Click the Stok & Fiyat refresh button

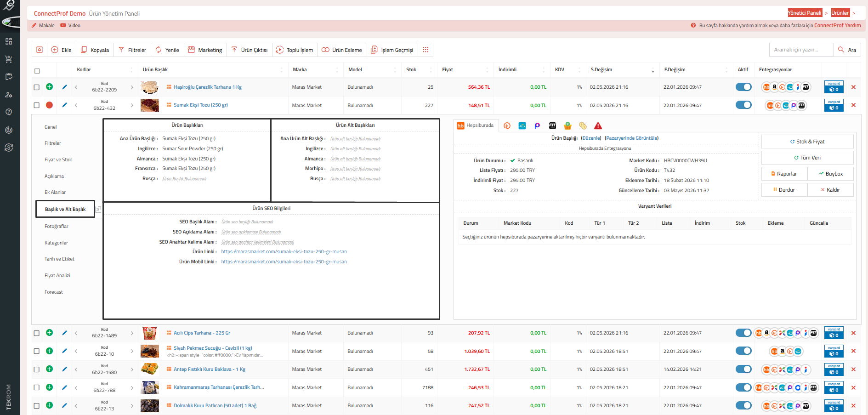807,142
